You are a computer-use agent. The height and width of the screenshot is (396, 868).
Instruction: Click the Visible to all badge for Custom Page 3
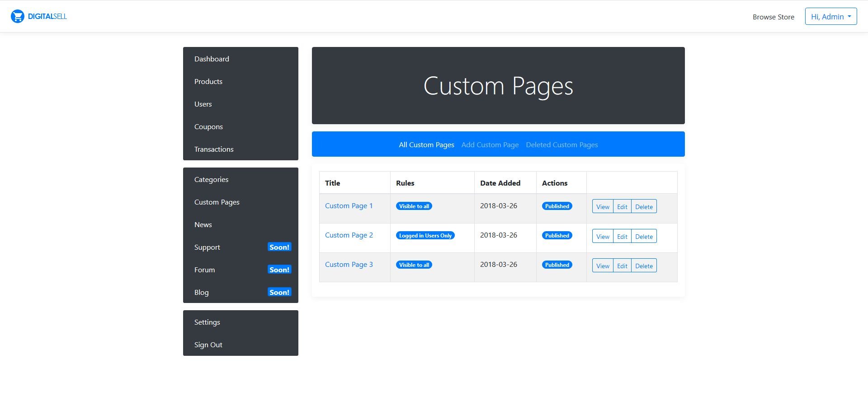coord(414,265)
